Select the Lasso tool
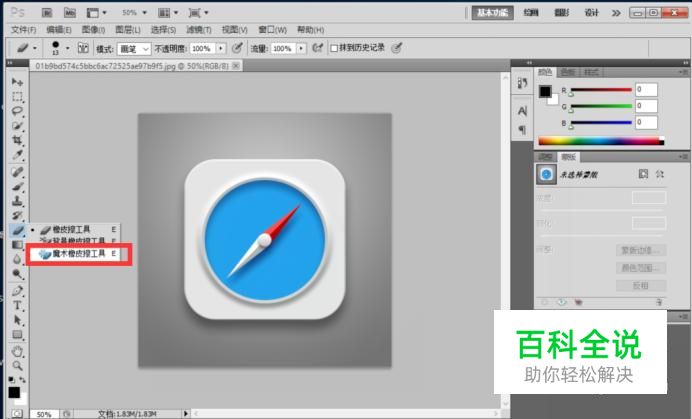The width and height of the screenshot is (692, 419). 17,111
